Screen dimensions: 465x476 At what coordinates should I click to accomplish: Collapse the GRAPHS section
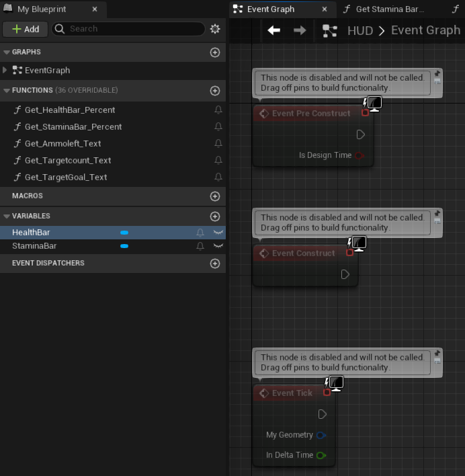point(7,52)
